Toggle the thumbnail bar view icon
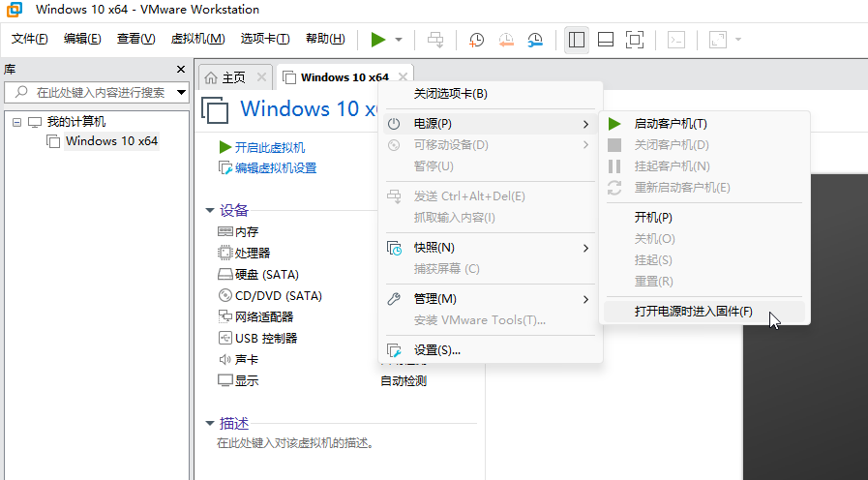 (606, 40)
